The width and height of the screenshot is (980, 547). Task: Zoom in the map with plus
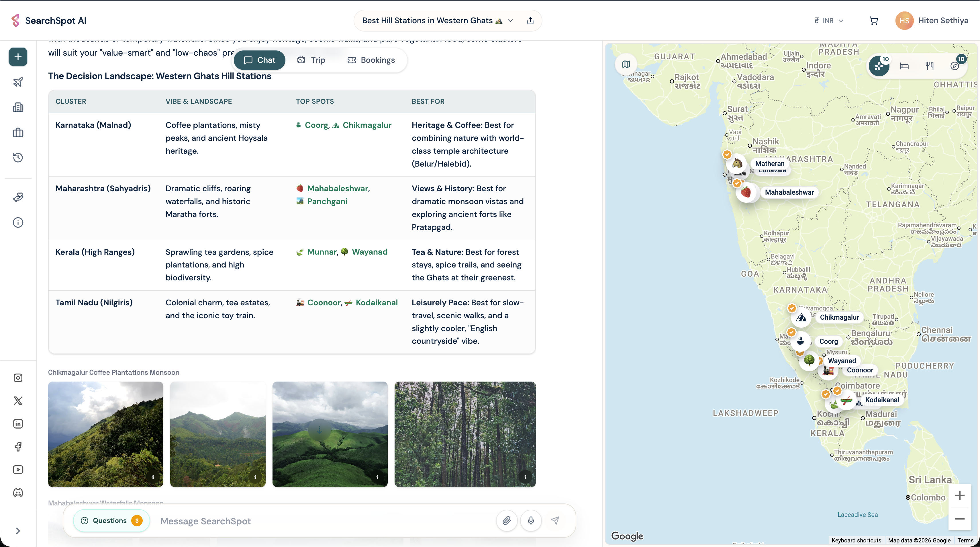[960, 495]
